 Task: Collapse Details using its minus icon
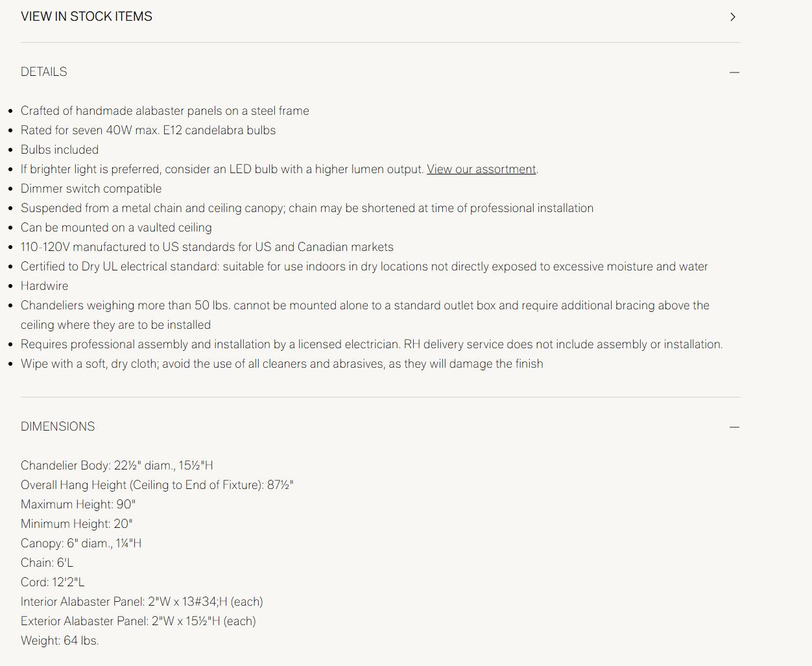(734, 72)
